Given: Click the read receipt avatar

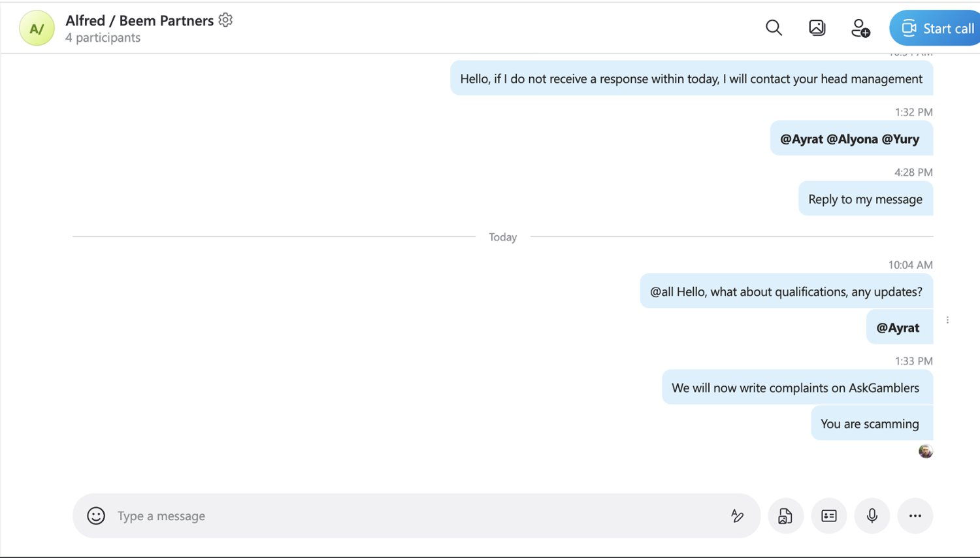Looking at the screenshot, I should (925, 451).
